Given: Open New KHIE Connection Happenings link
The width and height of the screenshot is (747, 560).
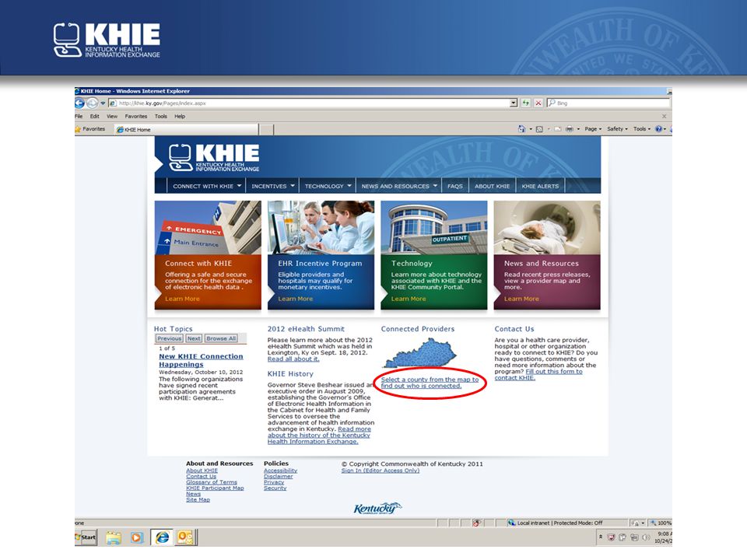Looking at the screenshot, I should 201,360.
